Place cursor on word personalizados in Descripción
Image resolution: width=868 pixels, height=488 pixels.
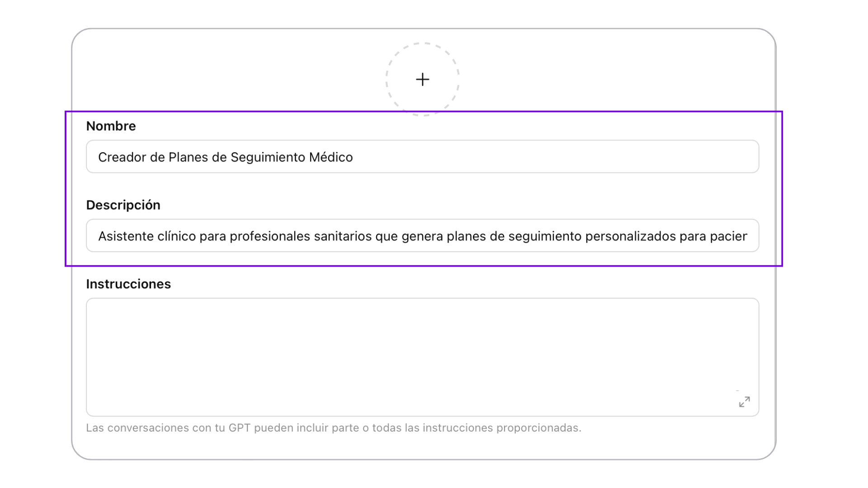point(631,236)
